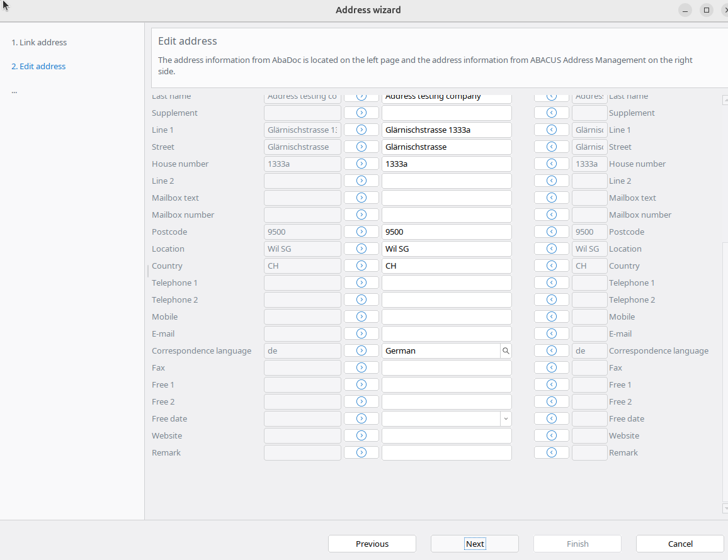
Task: Cancel the Address wizard
Action: pyautogui.click(x=680, y=544)
